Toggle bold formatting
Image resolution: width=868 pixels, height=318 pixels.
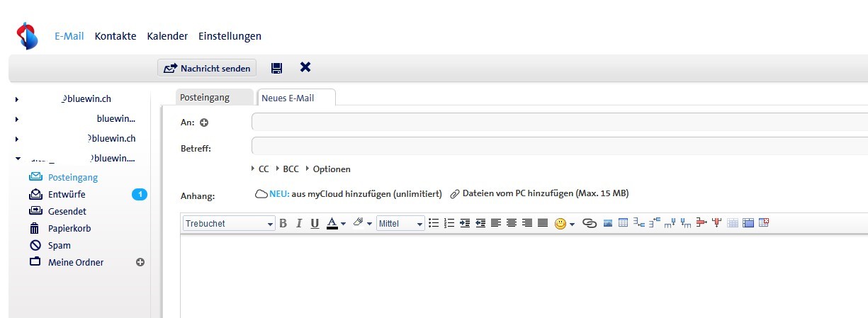click(283, 223)
